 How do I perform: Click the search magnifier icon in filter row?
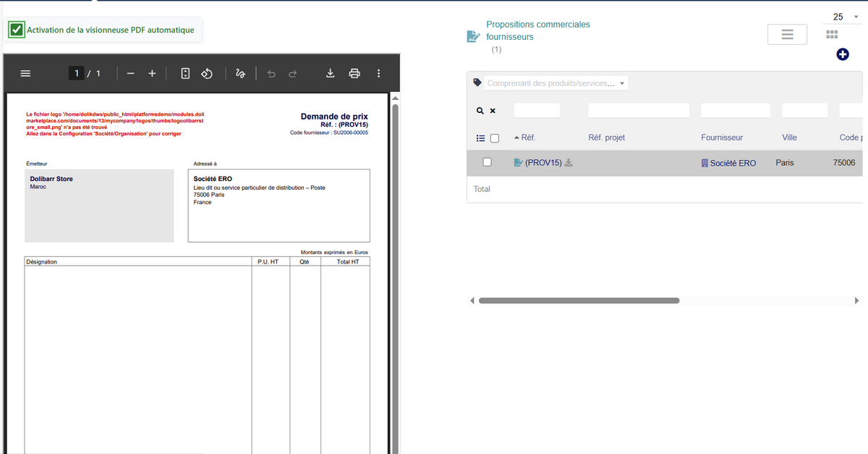click(x=480, y=111)
